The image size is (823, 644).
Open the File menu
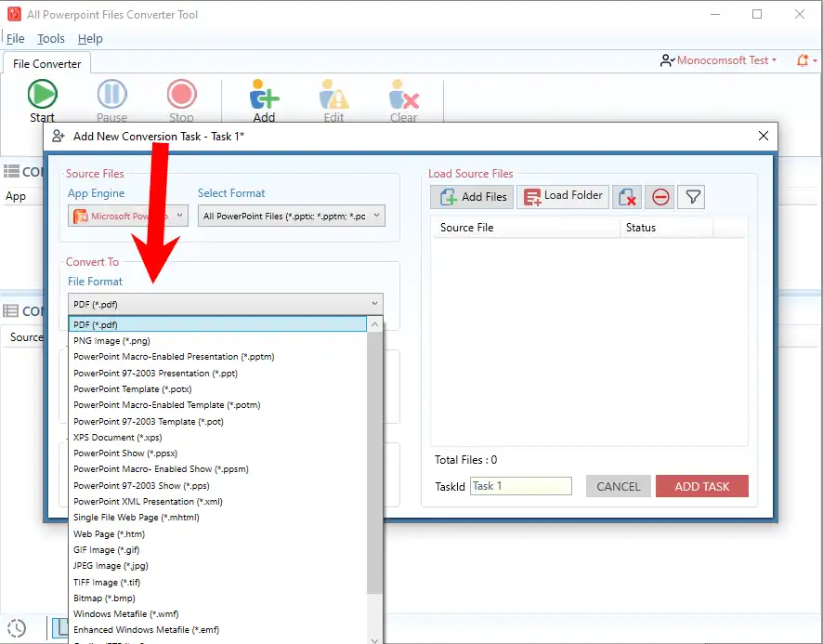click(15, 39)
